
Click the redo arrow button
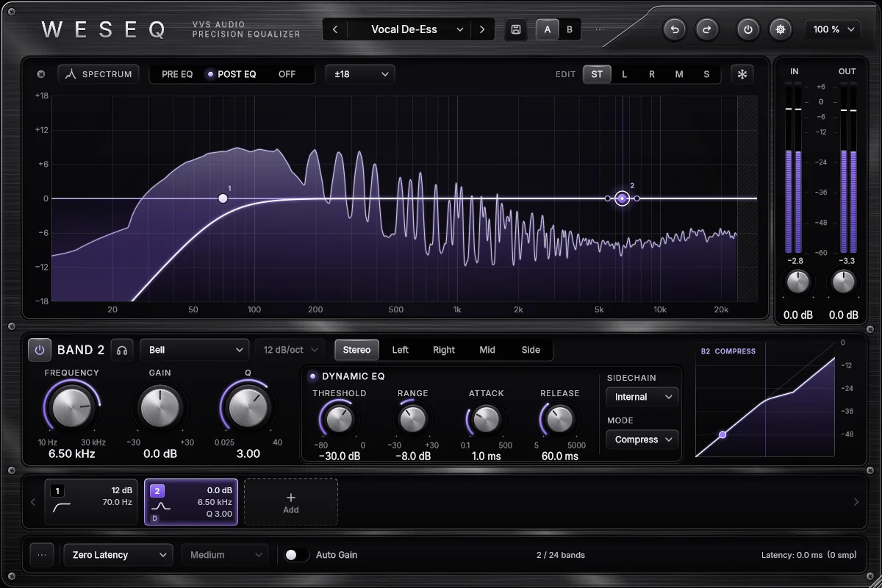pos(707,29)
